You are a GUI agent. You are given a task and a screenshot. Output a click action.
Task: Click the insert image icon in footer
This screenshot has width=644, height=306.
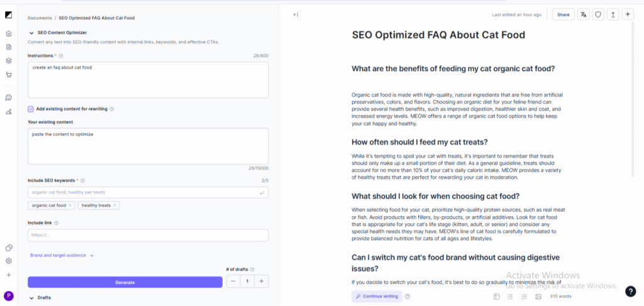[x=538, y=296]
